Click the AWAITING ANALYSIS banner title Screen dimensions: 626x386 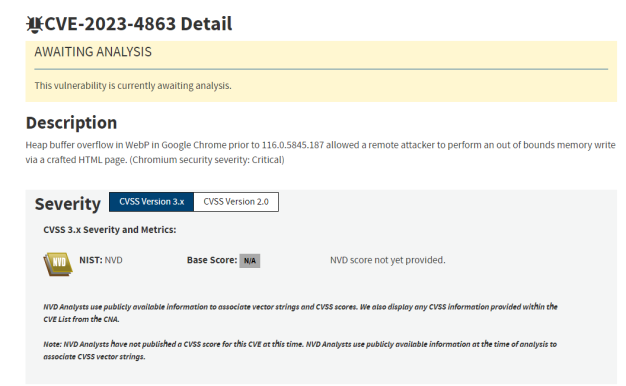click(x=93, y=52)
